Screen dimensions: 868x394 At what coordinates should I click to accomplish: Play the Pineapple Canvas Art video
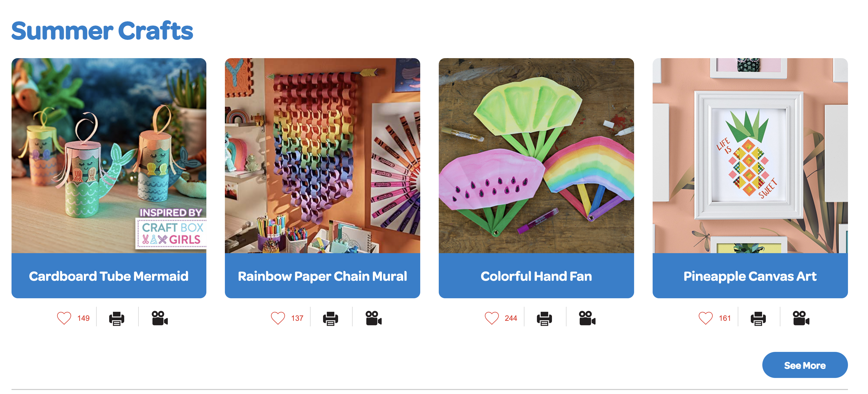pyautogui.click(x=801, y=318)
